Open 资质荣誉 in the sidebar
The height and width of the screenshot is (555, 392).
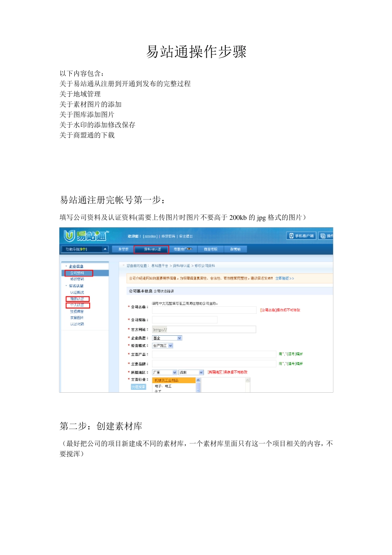[x=77, y=311]
